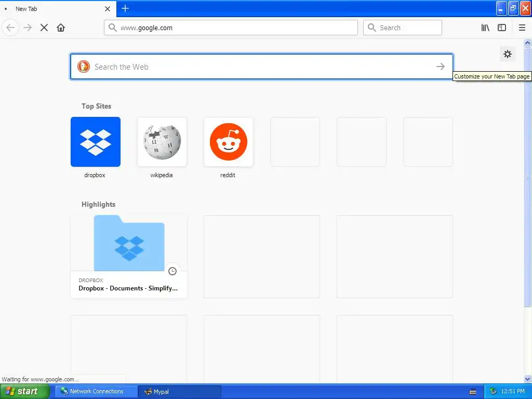Minimize the browser window
This screenshot has height=399, width=532.
tap(501, 8)
